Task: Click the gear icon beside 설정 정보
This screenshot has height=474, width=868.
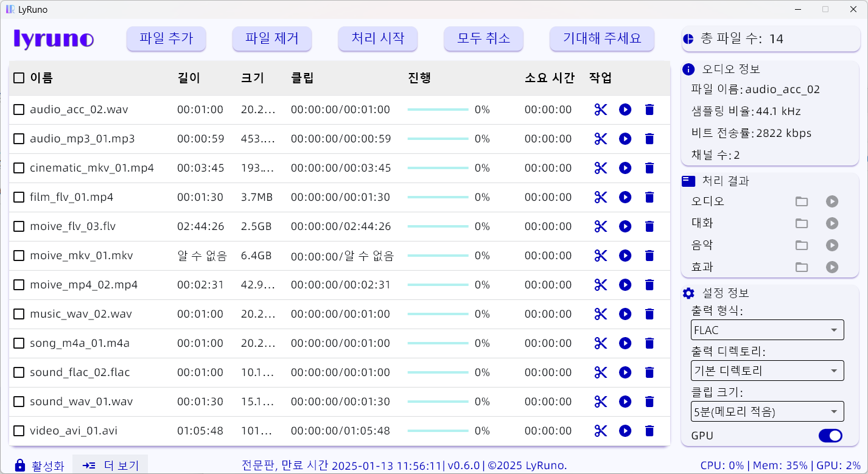Action: coord(688,293)
